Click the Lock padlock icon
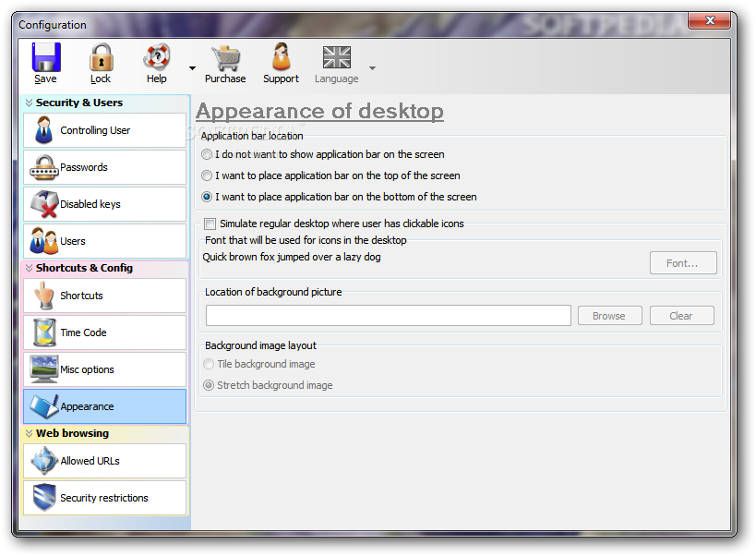The image size is (756, 556). pos(101,57)
